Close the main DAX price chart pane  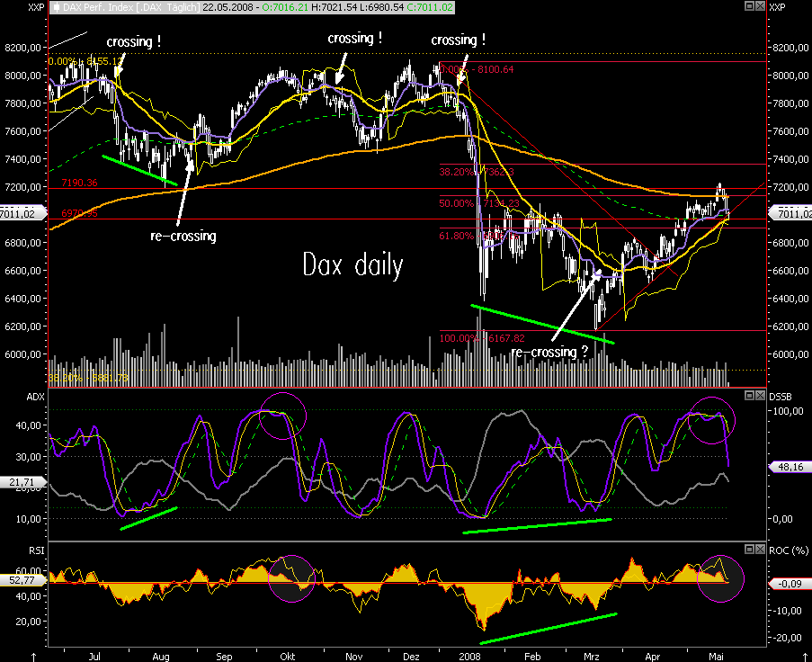(x=760, y=5)
